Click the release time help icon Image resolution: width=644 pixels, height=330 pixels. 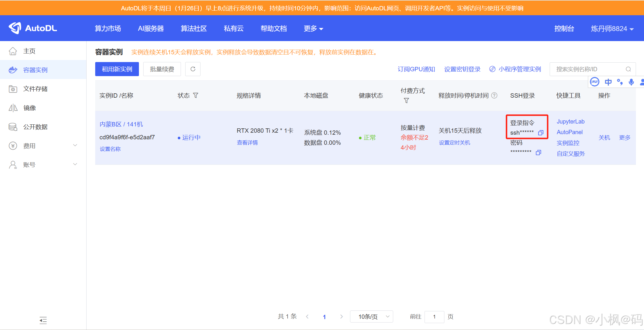(x=494, y=95)
